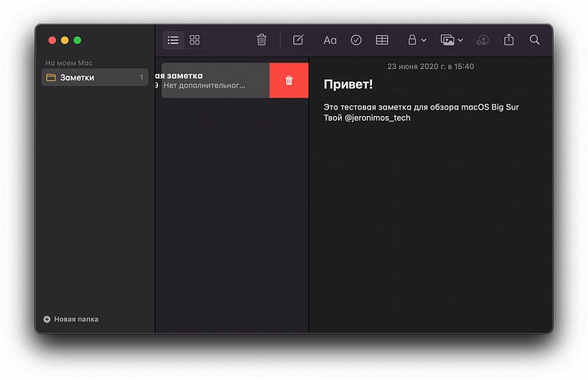Create a new note with compose icon
The image size is (588, 380).
(x=298, y=40)
